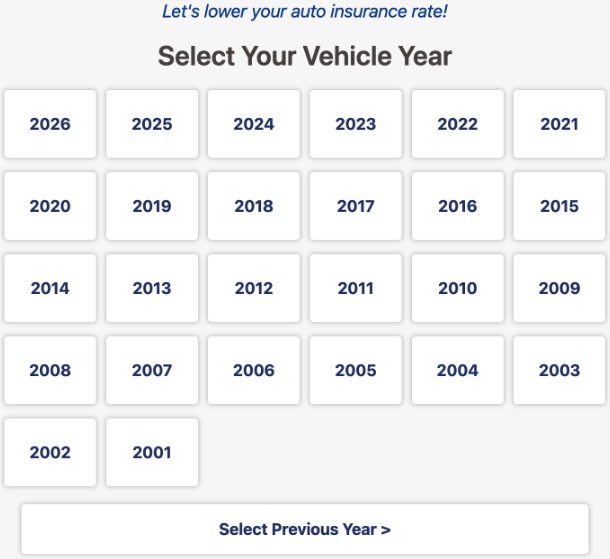Click the 2016 year tile
Viewport: 610px width, 559px height.
[458, 206]
